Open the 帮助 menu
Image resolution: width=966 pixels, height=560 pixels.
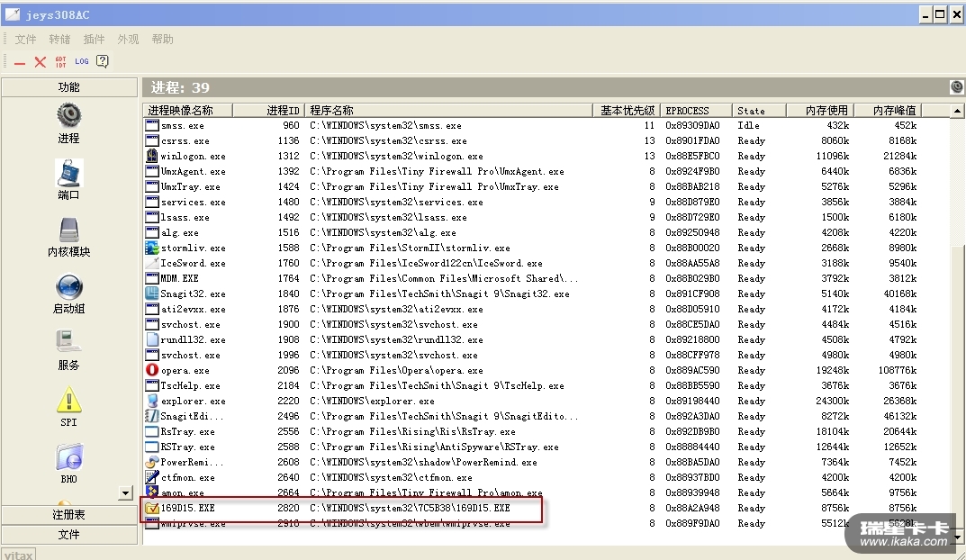[163, 40]
